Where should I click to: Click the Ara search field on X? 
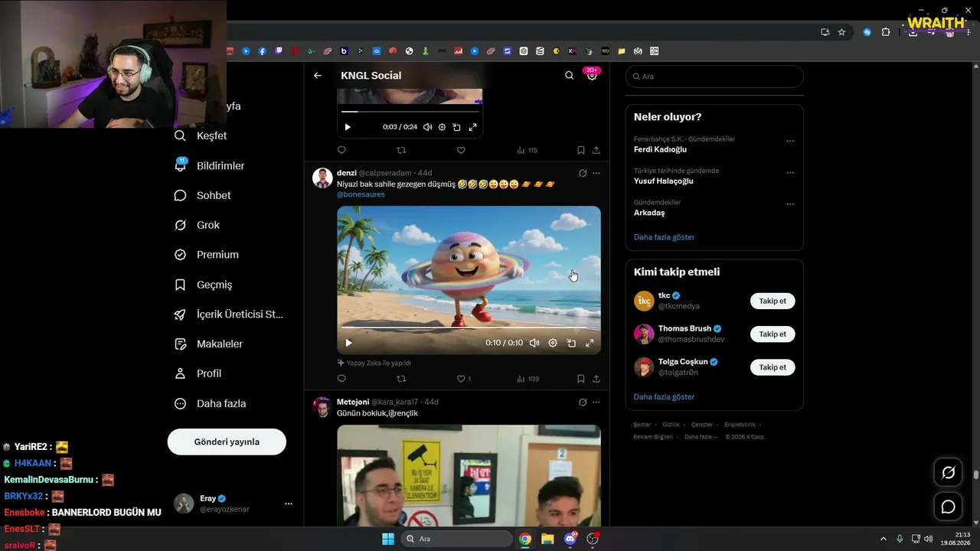coord(714,77)
